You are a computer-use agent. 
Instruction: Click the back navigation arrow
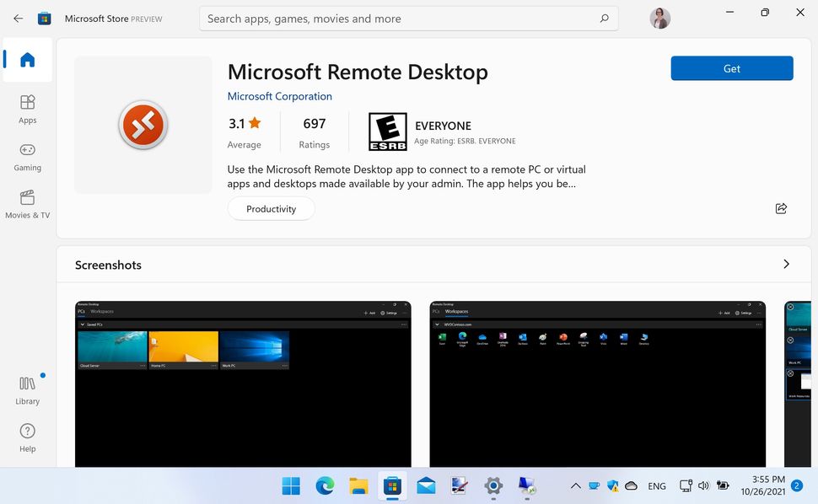coord(17,18)
